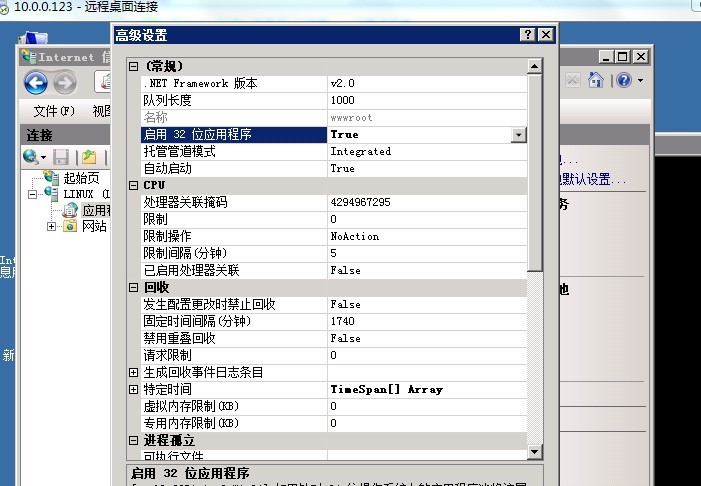Select the 禁用重叠回收 row
701x486 pixels.
pos(334,338)
